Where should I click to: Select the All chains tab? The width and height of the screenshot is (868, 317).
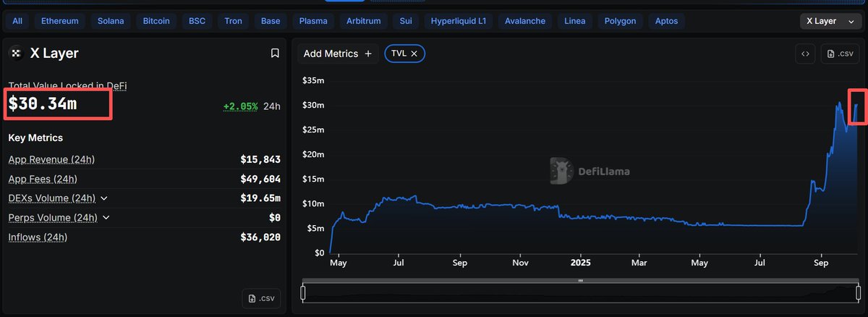[17, 21]
